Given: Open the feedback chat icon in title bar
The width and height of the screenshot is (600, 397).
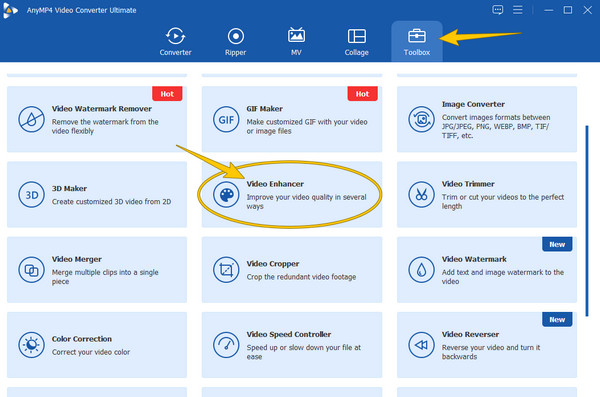Looking at the screenshot, I should 497,10.
